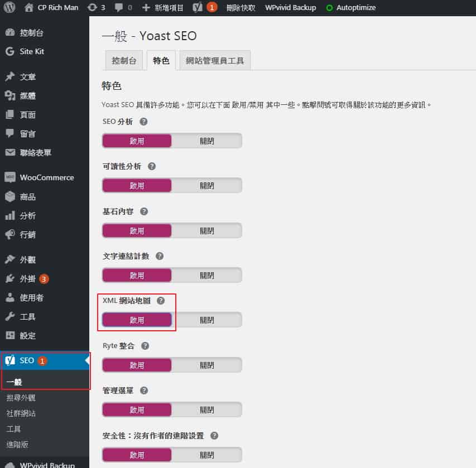Open the Yoast icon in admin bar
This screenshot has height=468, width=476.
pyautogui.click(x=198, y=7)
